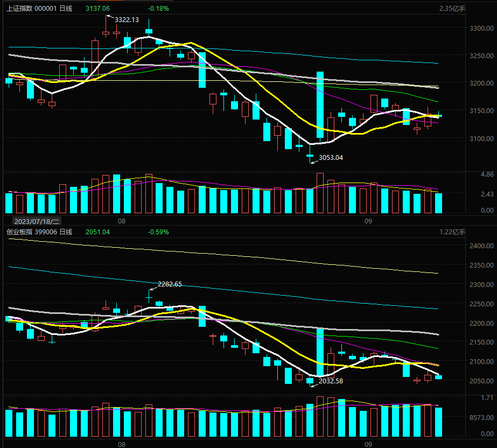Click the tallest cyan candlestick in ChiNext chart
497x448 pixels.
pyautogui.click(x=320, y=352)
